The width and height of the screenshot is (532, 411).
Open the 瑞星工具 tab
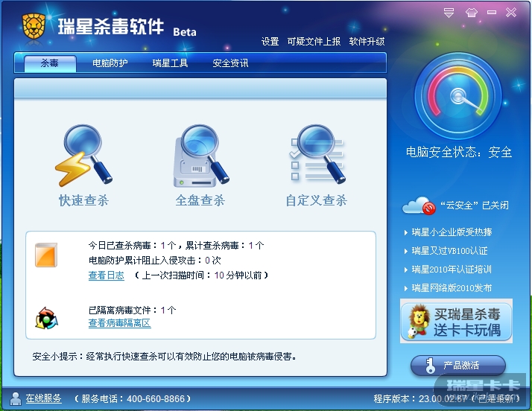[170, 63]
